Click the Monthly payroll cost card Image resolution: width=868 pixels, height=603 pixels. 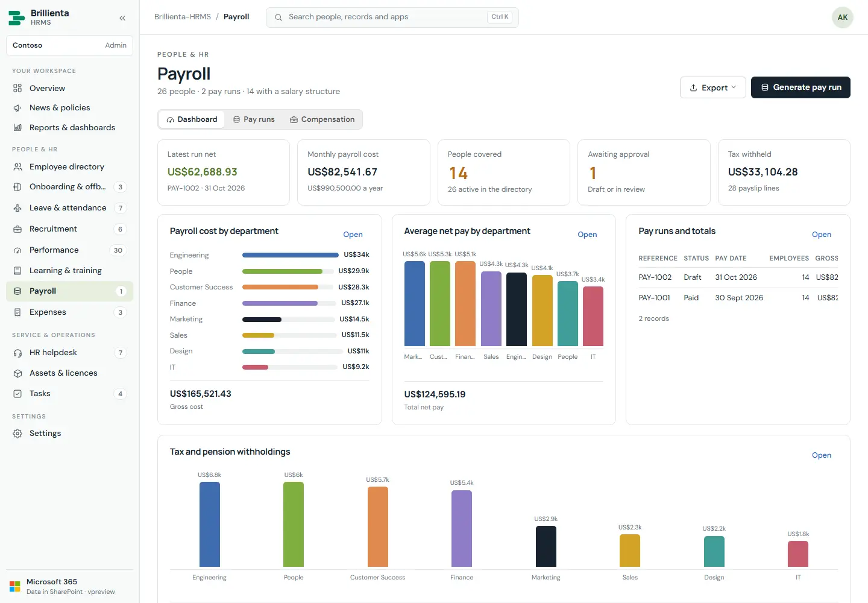pyautogui.click(x=363, y=172)
